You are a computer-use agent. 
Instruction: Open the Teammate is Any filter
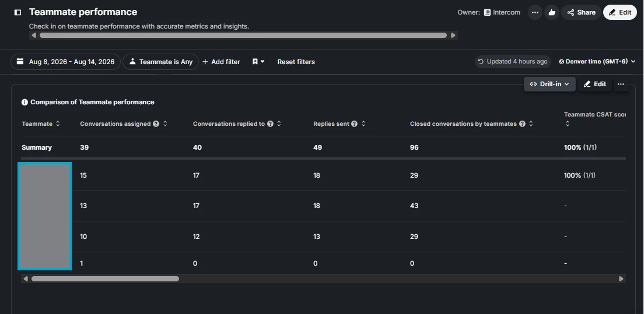160,62
